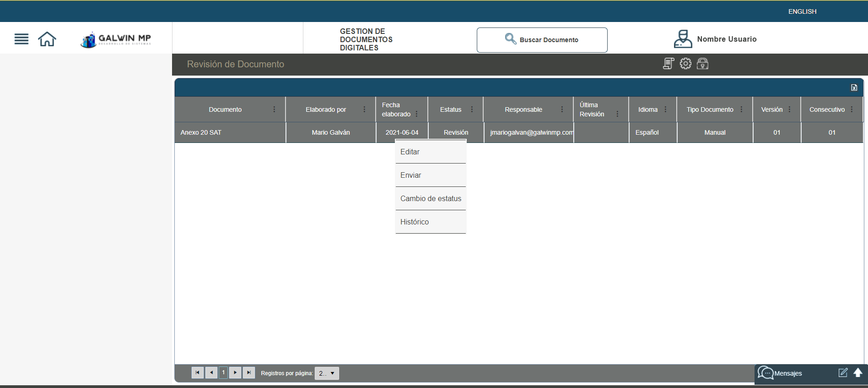Click the user profile avatar icon
Screen dimensions: 868x388
coord(683,39)
